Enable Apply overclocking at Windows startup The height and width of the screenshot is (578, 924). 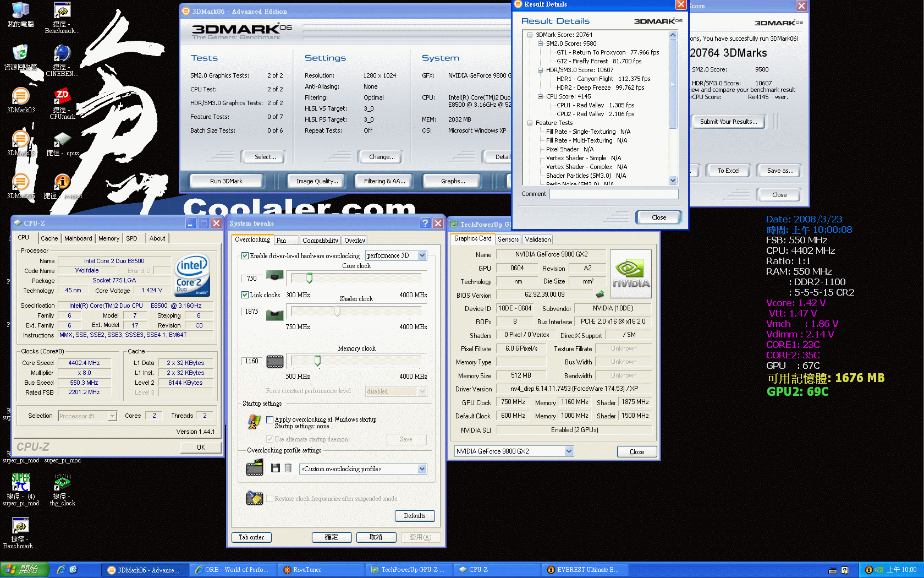coord(270,419)
